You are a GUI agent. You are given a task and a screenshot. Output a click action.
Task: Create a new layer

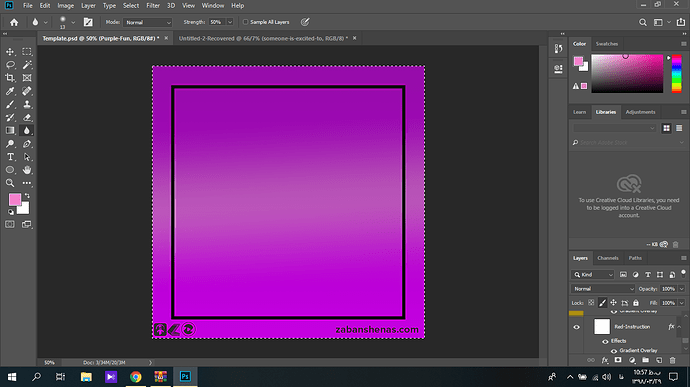click(659, 360)
